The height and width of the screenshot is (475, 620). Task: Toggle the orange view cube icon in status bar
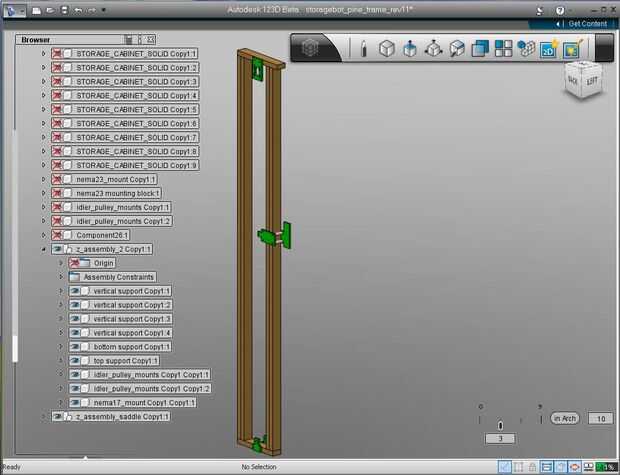pyautogui.click(x=575, y=467)
